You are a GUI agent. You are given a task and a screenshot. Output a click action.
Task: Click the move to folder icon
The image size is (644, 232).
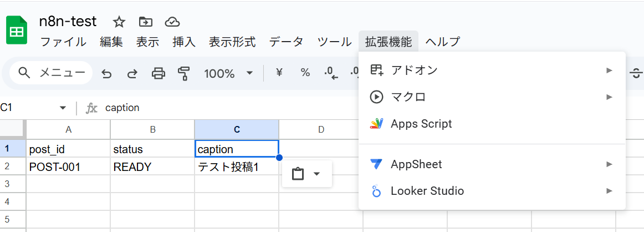(x=145, y=22)
